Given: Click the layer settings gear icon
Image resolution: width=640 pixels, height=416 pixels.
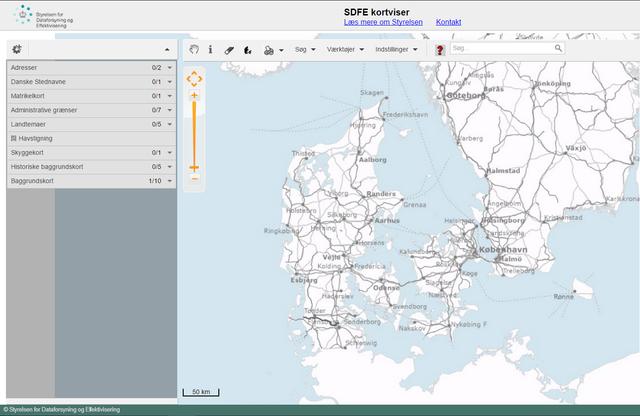Looking at the screenshot, I should 17,48.
